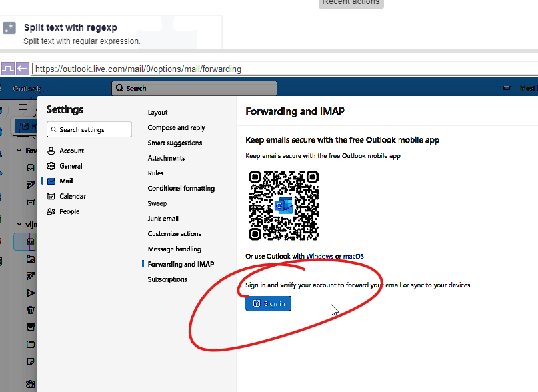Click the Notes sticky note icon
The image size is (538, 392).
[x=30, y=361]
